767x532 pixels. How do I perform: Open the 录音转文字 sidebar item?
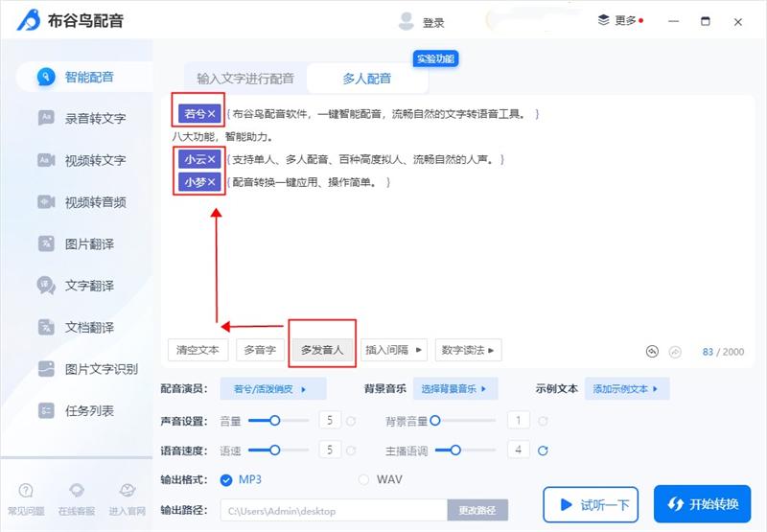click(82, 118)
